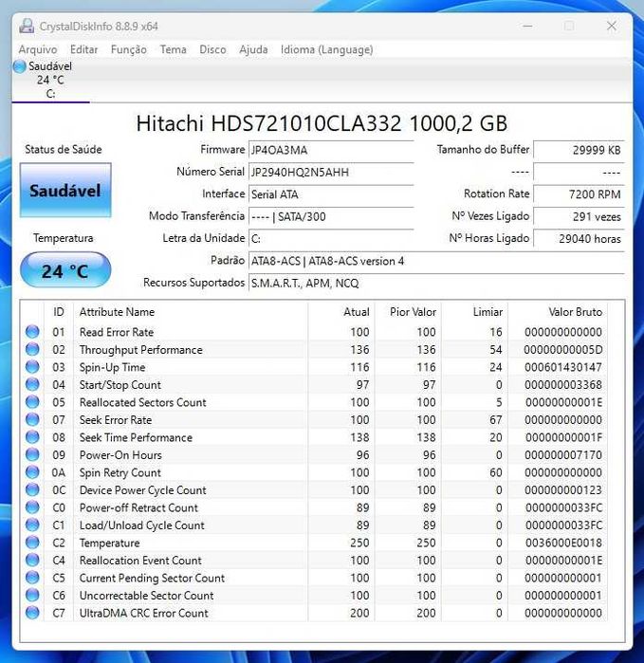The width and height of the screenshot is (644, 663).
Task: Click the status orb for Seek Error Rate
Action: tap(32, 419)
